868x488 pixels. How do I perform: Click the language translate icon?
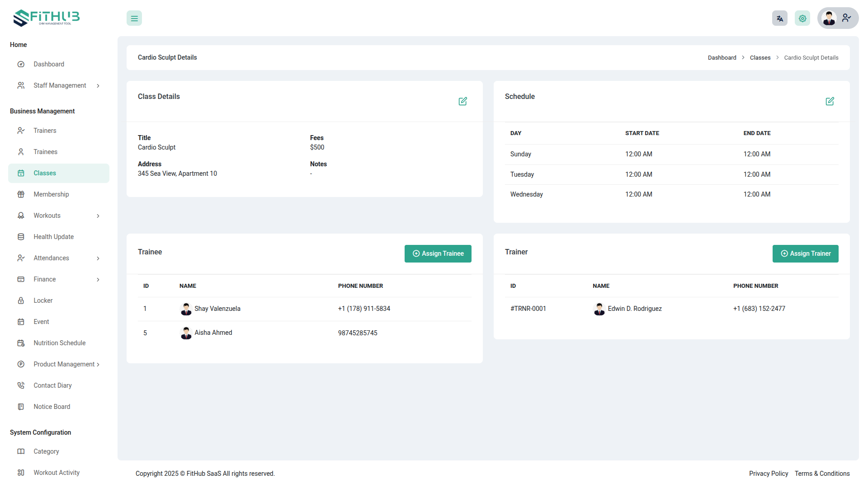pyautogui.click(x=779, y=19)
